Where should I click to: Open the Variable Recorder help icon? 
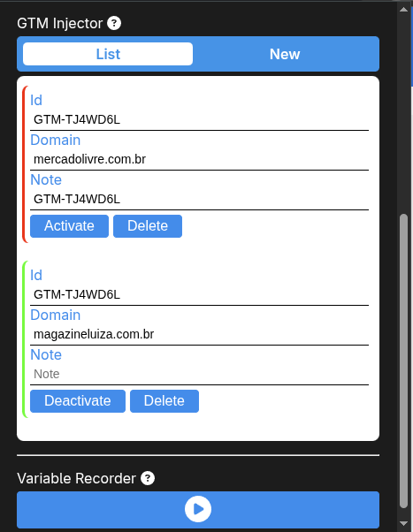point(148,478)
